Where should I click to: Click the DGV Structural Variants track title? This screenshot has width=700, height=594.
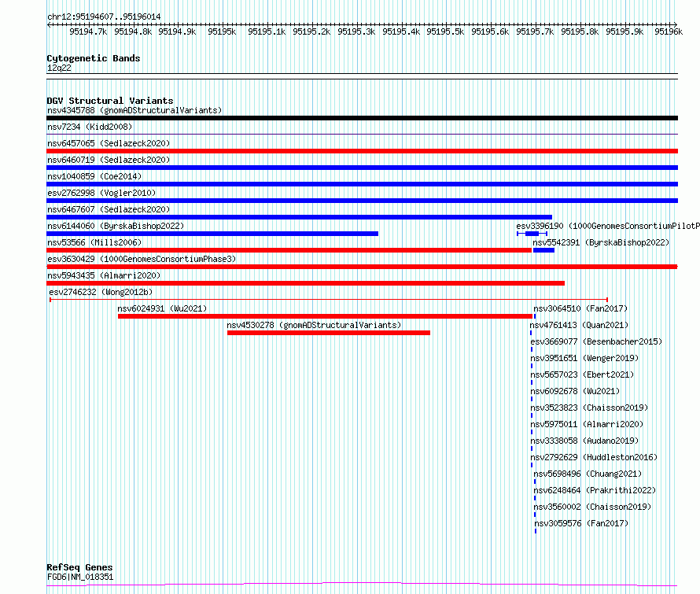coord(110,101)
